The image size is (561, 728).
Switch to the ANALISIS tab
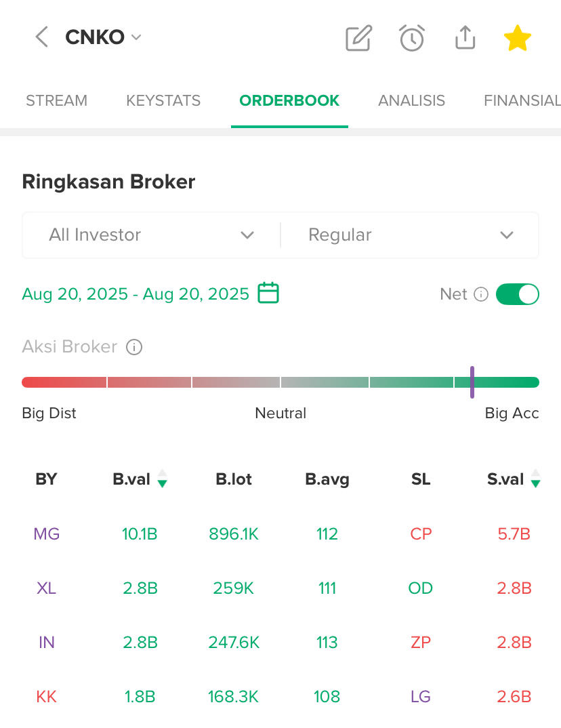coord(411,101)
